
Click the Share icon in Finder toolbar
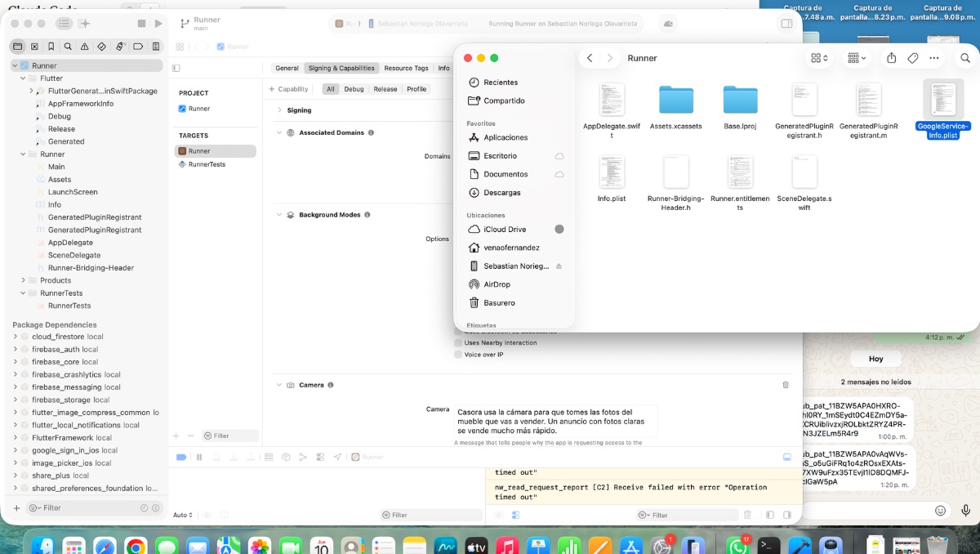coord(891,58)
